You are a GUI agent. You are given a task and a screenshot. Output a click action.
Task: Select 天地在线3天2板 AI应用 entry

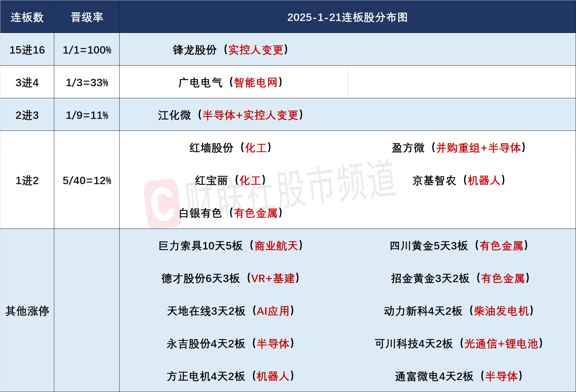[x=231, y=311]
